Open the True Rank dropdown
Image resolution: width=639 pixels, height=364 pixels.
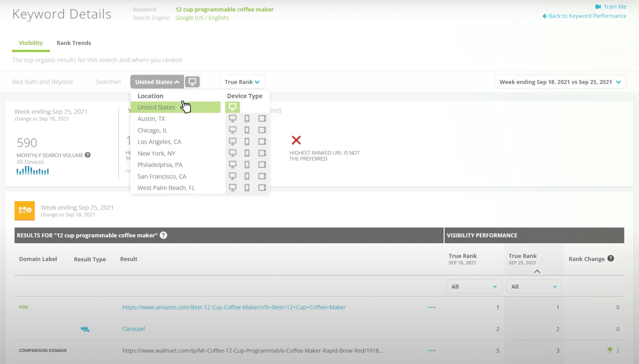pyautogui.click(x=242, y=82)
